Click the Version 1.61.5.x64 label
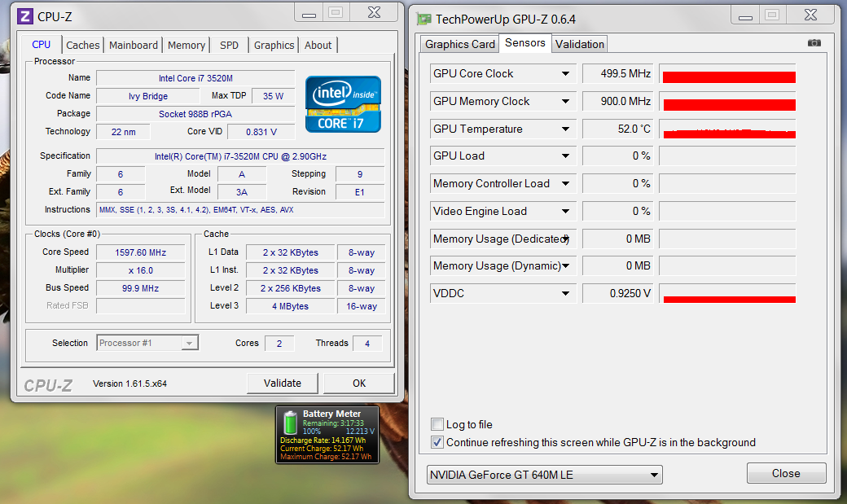Viewport: 847px width, 504px height. coord(129,383)
